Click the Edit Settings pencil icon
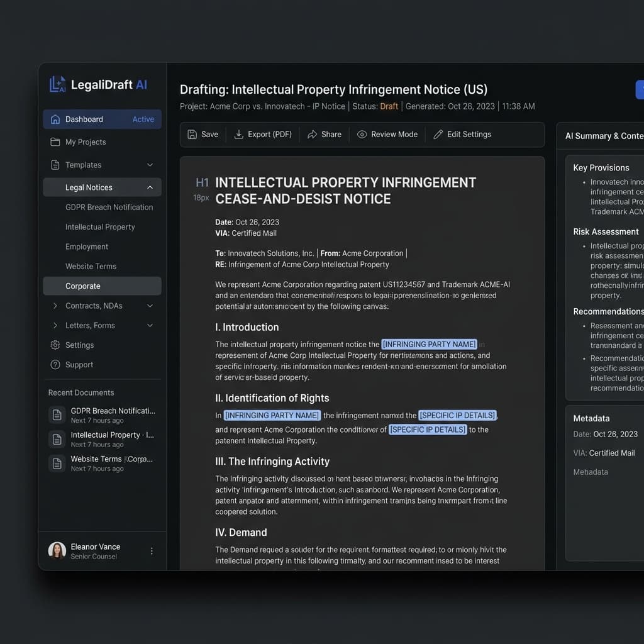This screenshot has height=644, width=644. tap(438, 135)
